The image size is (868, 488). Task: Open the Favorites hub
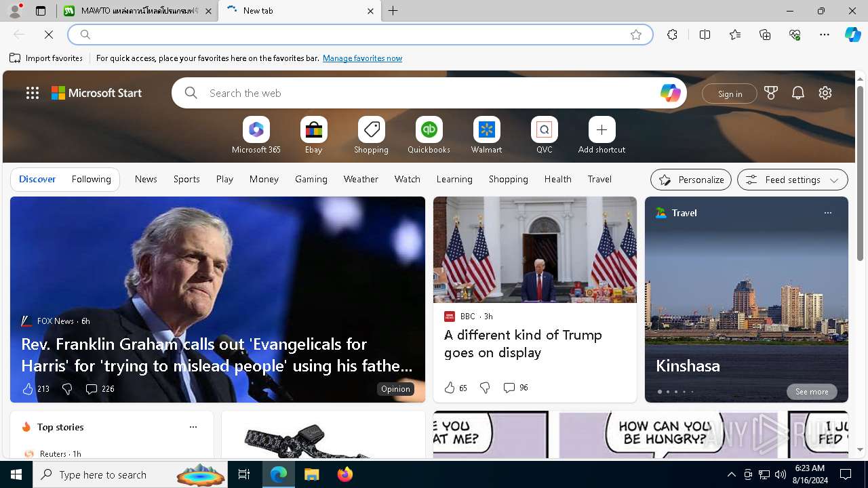click(x=735, y=35)
